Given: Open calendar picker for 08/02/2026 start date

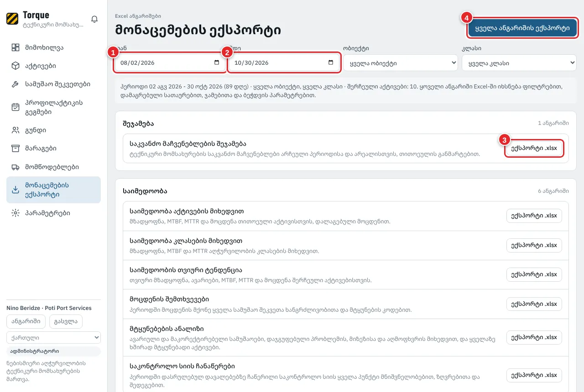Looking at the screenshot, I should (x=217, y=63).
